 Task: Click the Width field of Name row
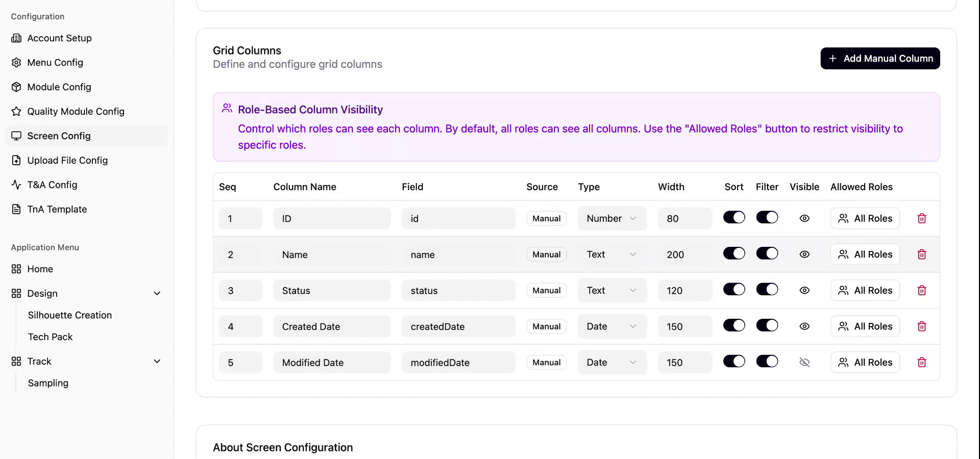click(684, 254)
